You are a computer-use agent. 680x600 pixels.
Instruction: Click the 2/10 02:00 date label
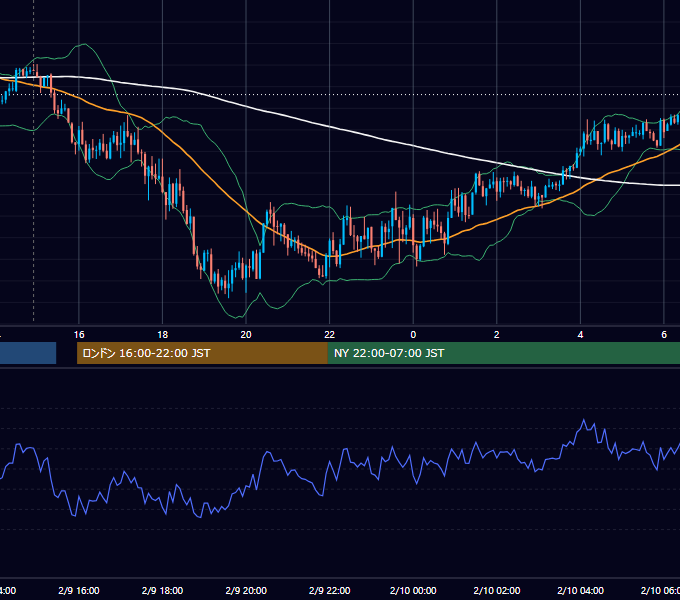497,590
